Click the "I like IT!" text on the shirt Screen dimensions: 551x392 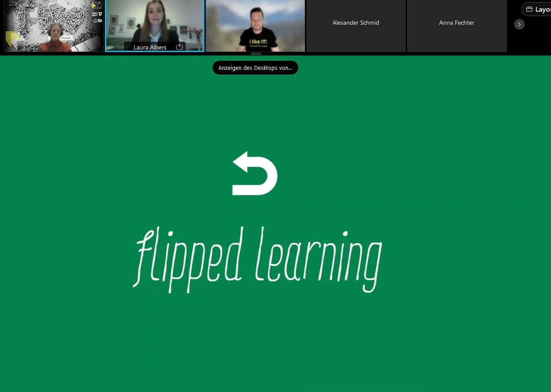258,42
